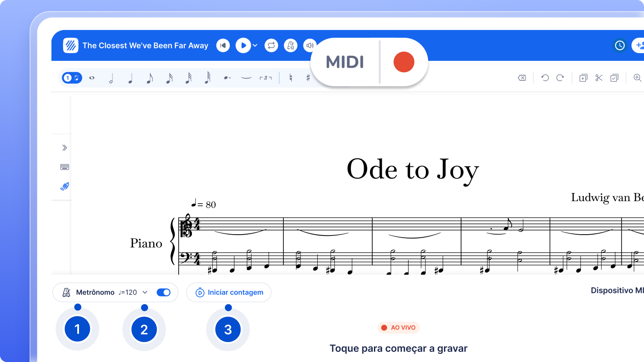
Task: Cut selection with the scissors icon
Action: pos(599,78)
